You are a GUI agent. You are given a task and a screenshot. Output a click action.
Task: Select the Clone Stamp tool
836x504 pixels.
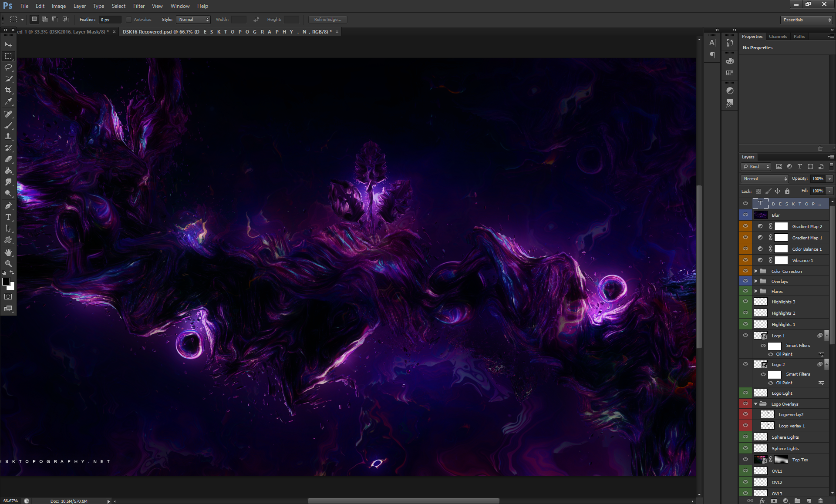(8, 137)
